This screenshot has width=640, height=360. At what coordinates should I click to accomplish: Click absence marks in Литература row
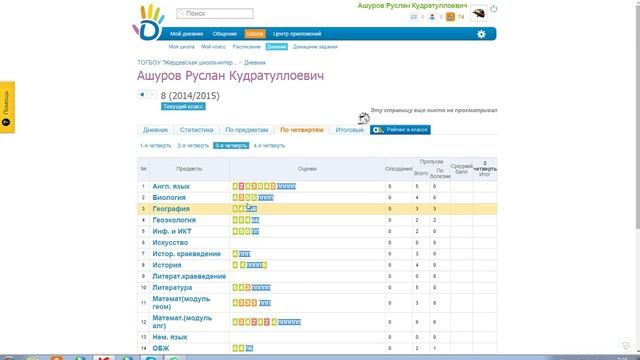click(x=261, y=288)
